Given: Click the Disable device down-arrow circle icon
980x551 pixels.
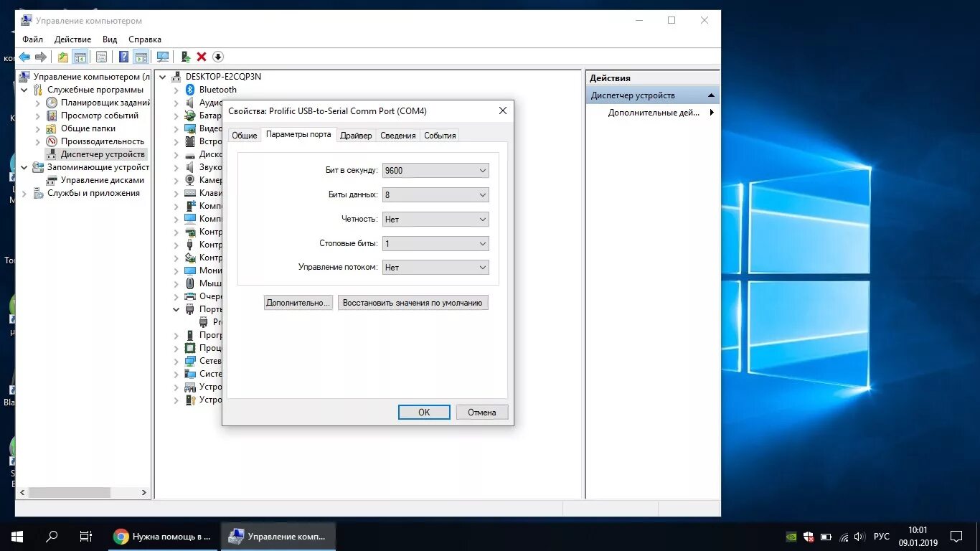Looking at the screenshot, I should click(x=218, y=57).
